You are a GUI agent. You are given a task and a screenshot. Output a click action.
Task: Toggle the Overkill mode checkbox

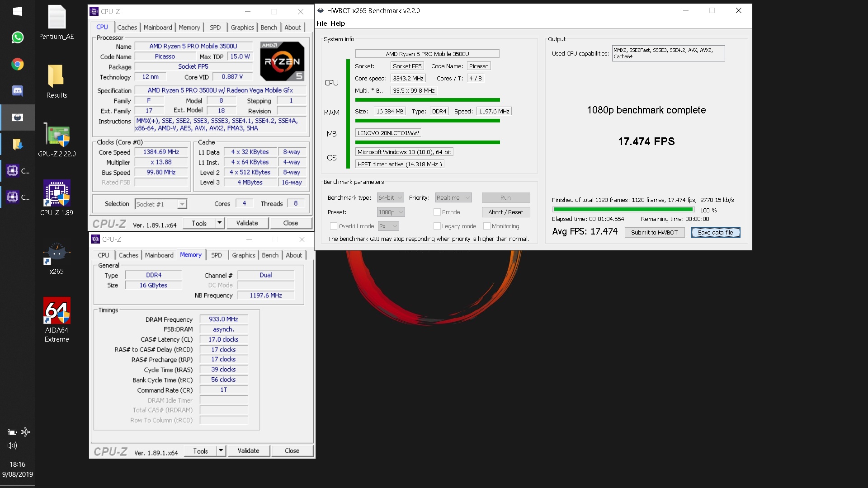[334, 226]
